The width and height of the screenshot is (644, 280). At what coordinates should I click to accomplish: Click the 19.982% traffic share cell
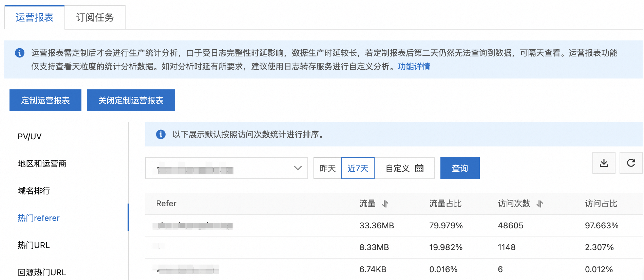coord(446,247)
